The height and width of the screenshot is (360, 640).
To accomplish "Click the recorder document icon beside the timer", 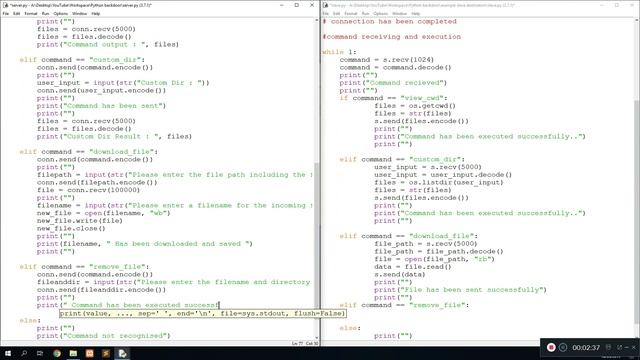I will click(x=608, y=347).
